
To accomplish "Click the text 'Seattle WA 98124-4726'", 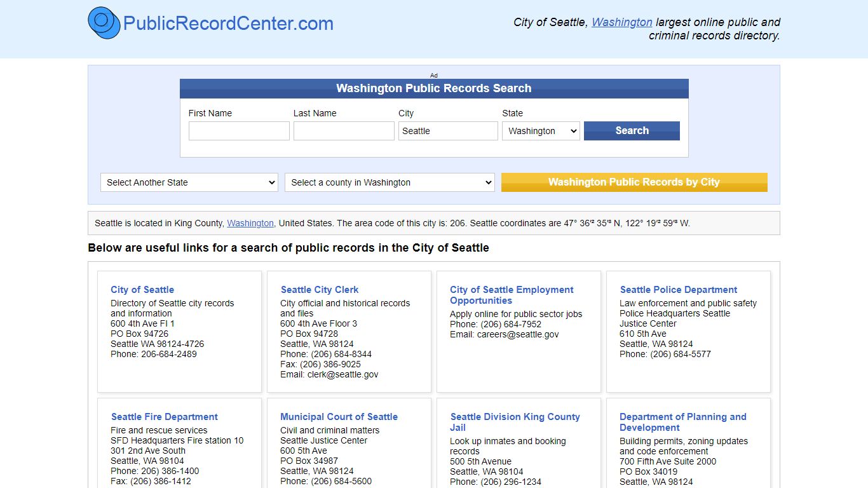I will 158,344.
